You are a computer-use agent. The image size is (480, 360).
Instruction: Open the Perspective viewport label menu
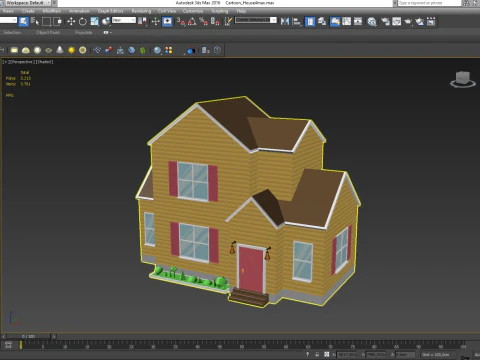[x=23, y=62]
